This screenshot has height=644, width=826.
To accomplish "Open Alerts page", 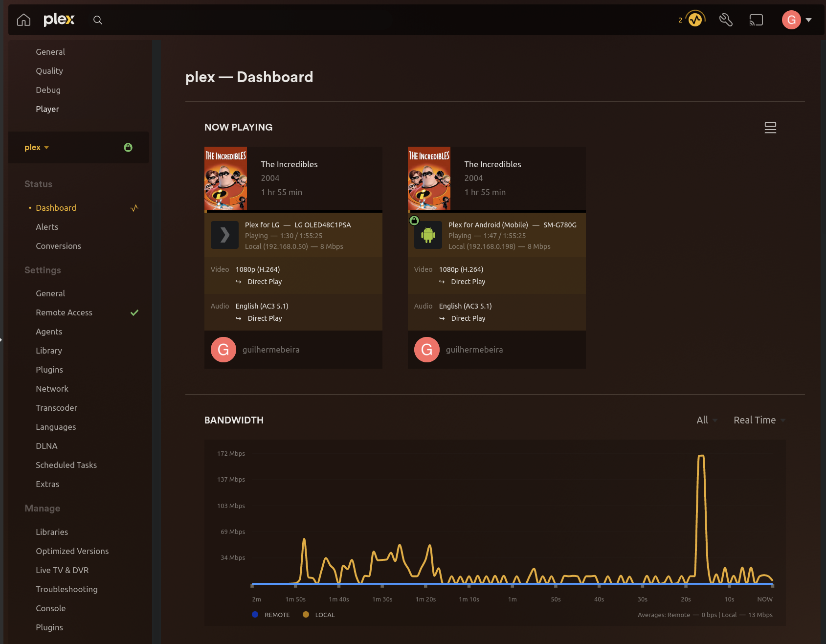I will [47, 227].
